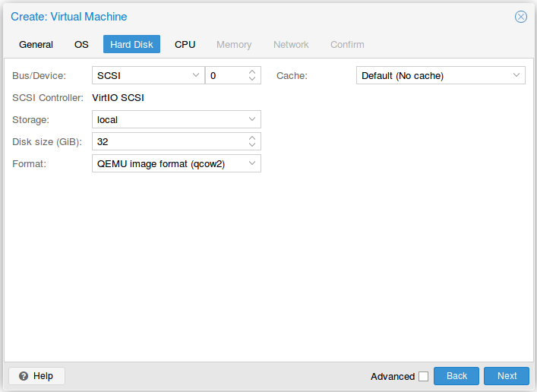This screenshot has width=537, height=392.
Task: Open the disk Format dropdown
Action: click(252, 163)
